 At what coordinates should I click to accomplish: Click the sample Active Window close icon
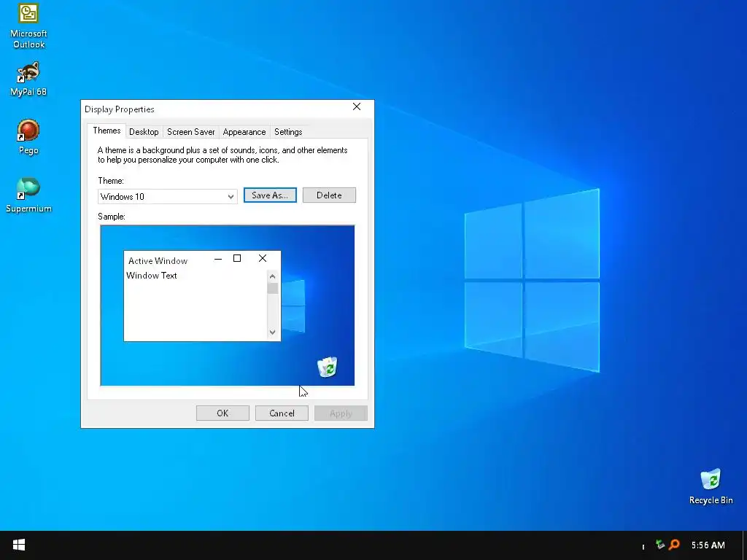[x=263, y=258]
